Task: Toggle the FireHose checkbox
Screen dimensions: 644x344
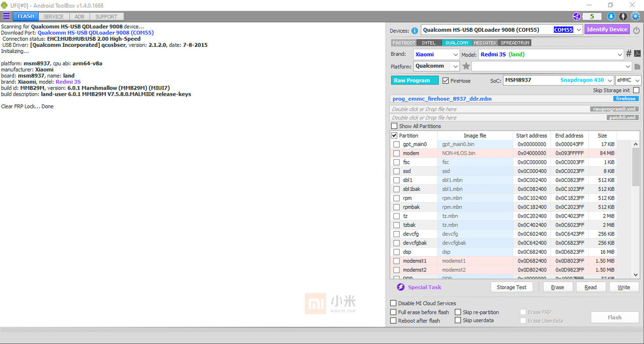Action: pyautogui.click(x=446, y=81)
